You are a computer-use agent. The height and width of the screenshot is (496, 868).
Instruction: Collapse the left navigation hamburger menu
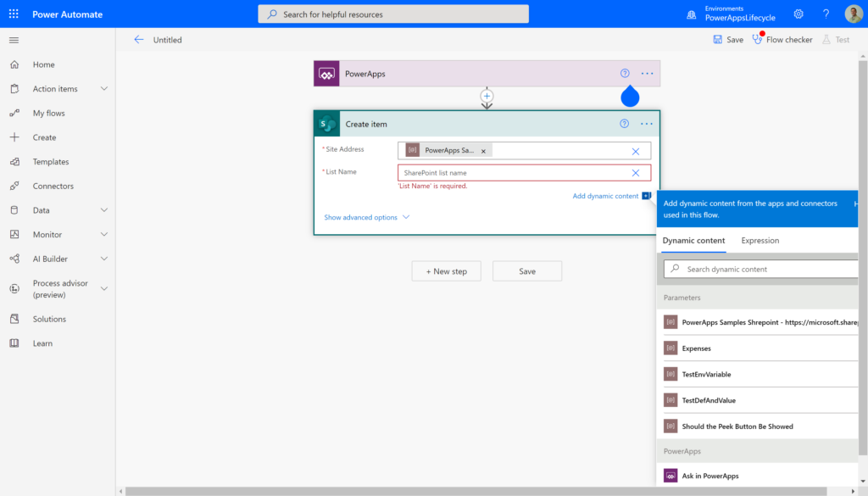pyautogui.click(x=14, y=40)
